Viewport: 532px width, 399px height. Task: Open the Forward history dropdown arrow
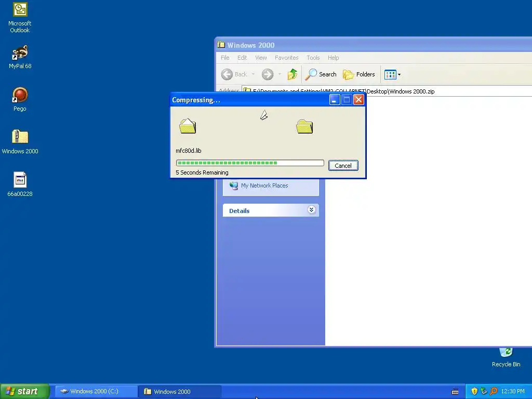[x=280, y=74]
